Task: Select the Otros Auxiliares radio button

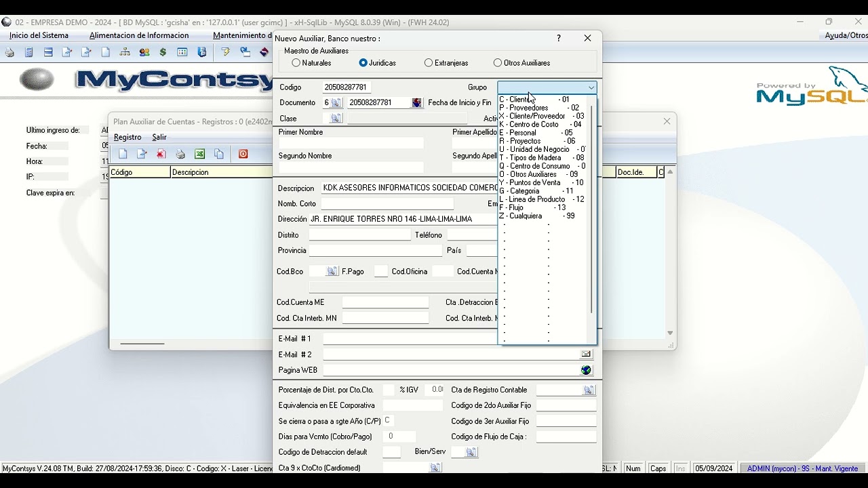Action: coord(498,63)
